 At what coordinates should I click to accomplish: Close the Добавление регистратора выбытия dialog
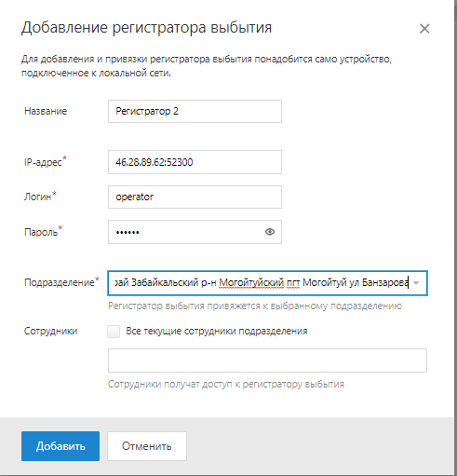(424, 29)
